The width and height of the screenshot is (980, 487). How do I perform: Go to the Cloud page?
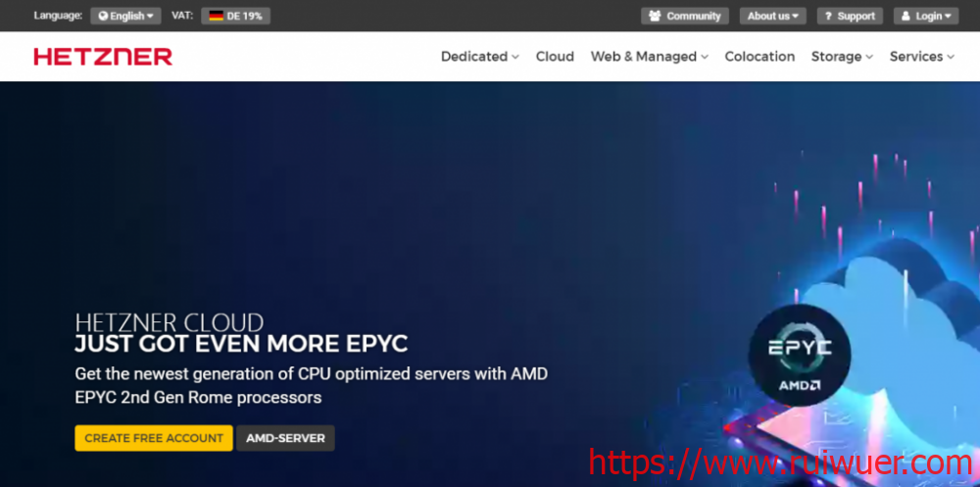tap(555, 57)
